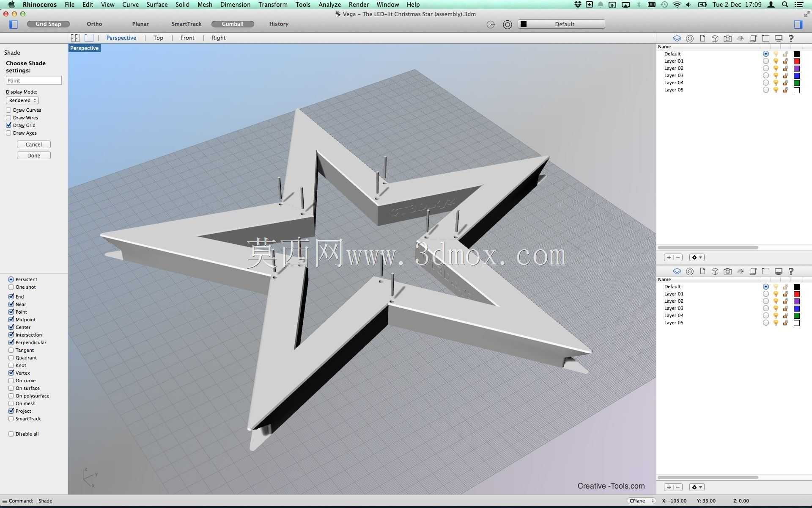The width and height of the screenshot is (812, 508).
Task: Open cube Object icon in lower panel
Action: coord(715,271)
